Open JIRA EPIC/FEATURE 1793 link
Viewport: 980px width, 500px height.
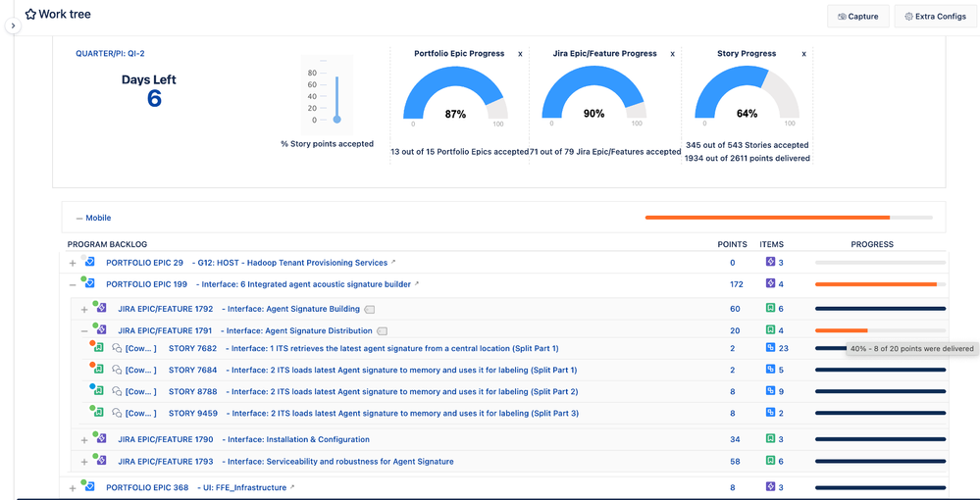point(166,461)
